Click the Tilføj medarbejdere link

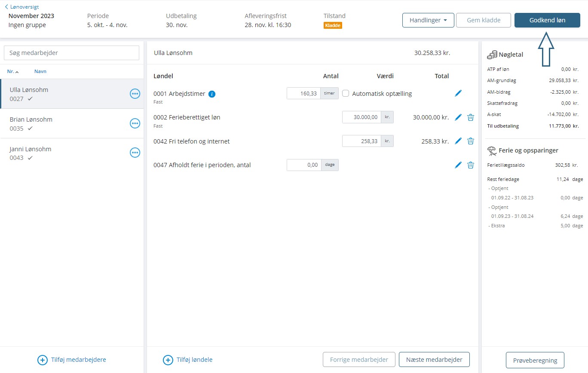pyautogui.click(x=78, y=360)
